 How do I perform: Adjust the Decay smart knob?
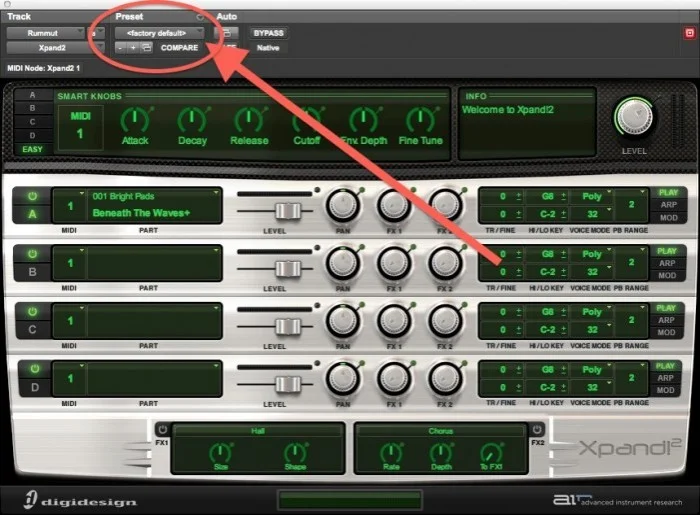[192, 120]
